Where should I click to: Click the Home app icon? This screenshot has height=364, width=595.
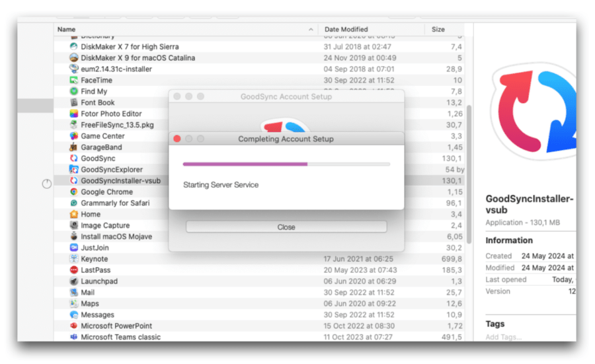pos(73,214)
